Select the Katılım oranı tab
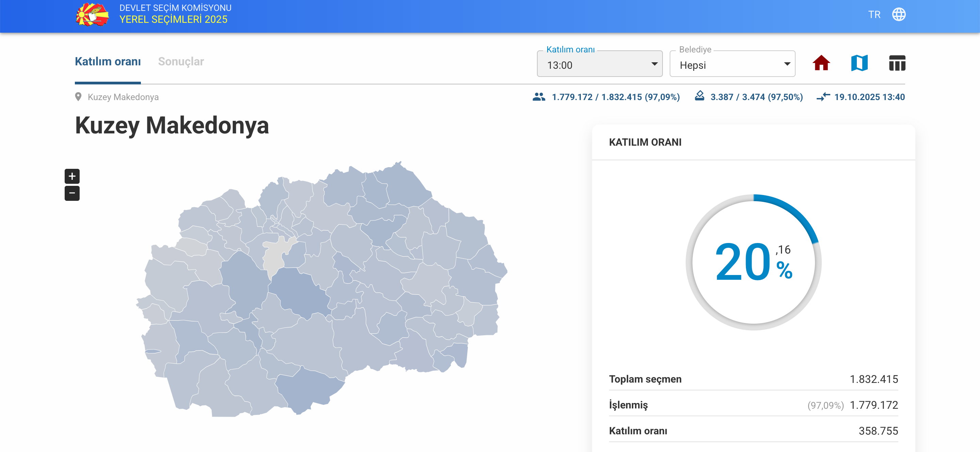 click(108, 62)
